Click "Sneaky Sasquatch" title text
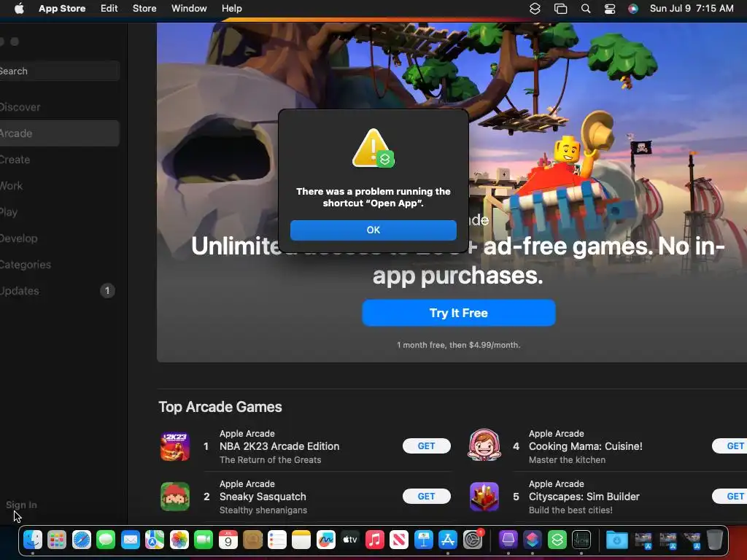747x560 pixels. click(x=263, y=496)
